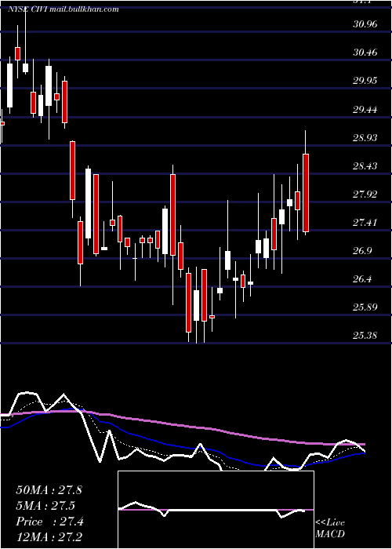Select the 28.43 price axis label
Viewport: 392px width, 549px height.
point(365,166)
